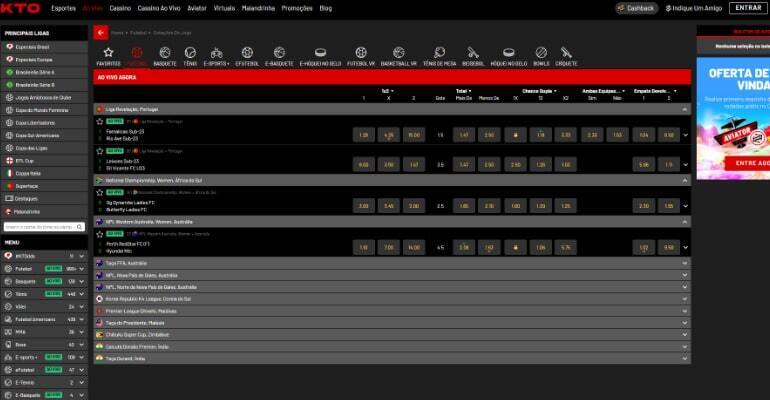
Task: Favorite the Famalicão Sub-23 vs Rio Ave match
Action: [x=100, y=121]
